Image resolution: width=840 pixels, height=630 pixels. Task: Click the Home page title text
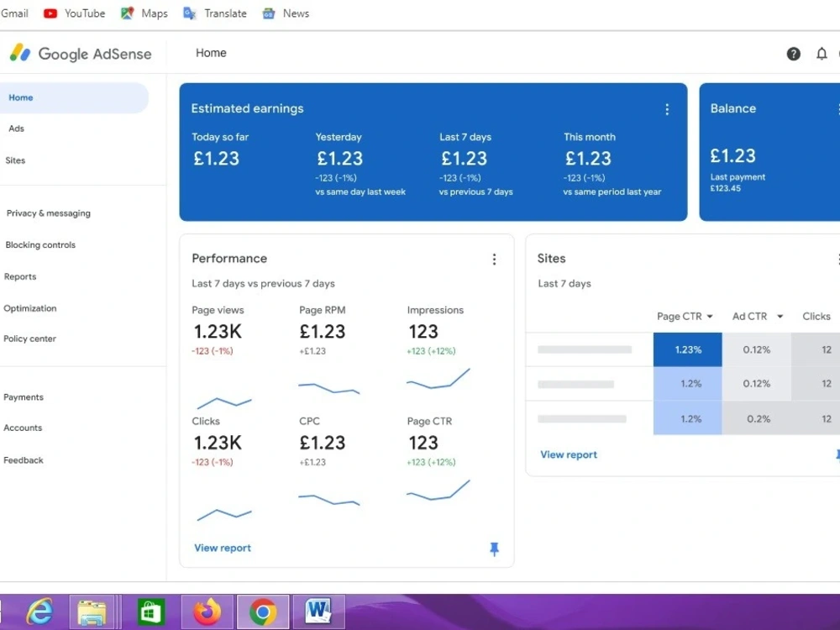tap(211, 53)
